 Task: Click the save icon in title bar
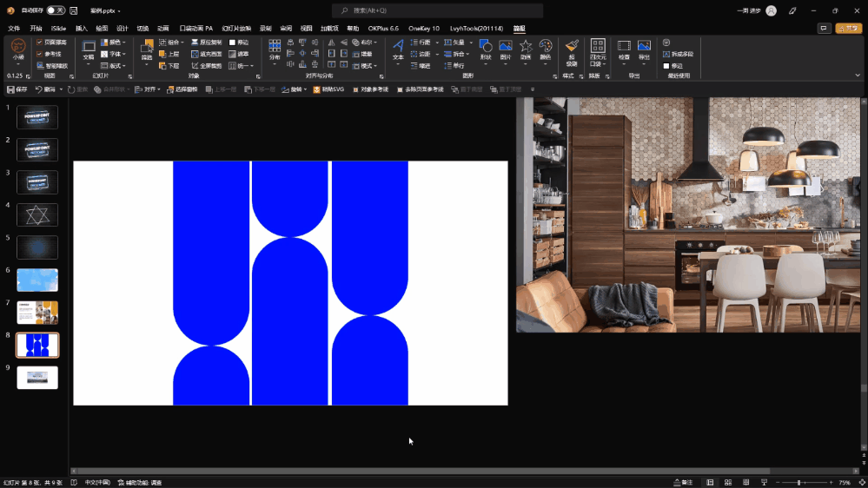pos(74,10)
